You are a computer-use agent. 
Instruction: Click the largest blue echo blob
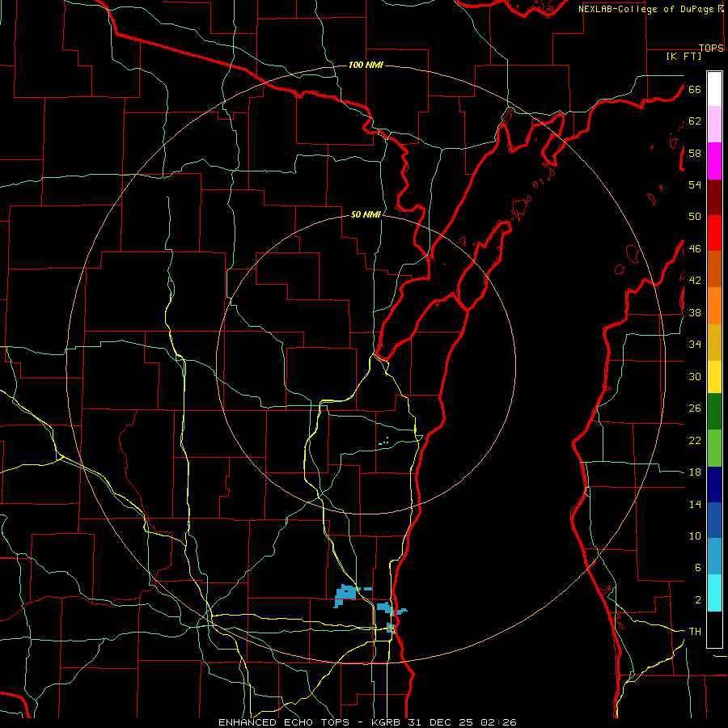346,595
